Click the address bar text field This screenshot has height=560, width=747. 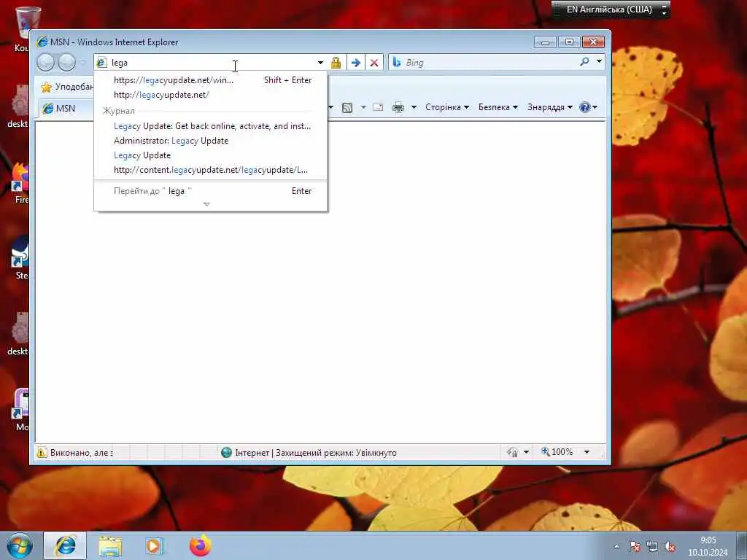(212, 63)
